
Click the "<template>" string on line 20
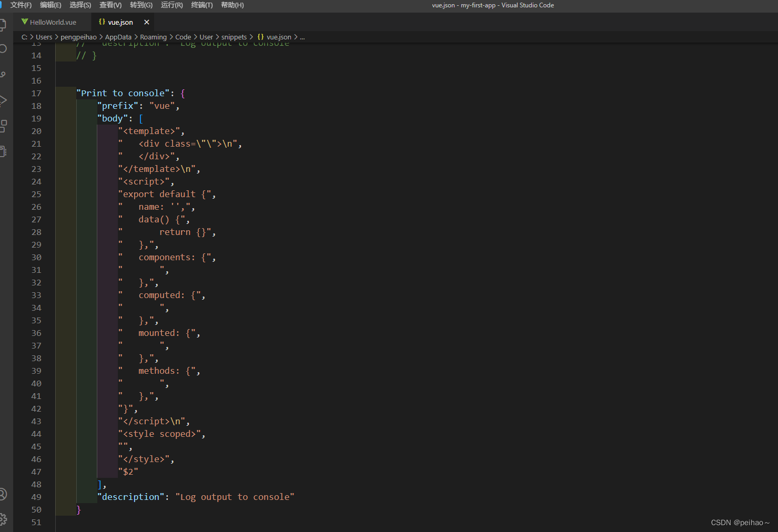pos(149,131)
